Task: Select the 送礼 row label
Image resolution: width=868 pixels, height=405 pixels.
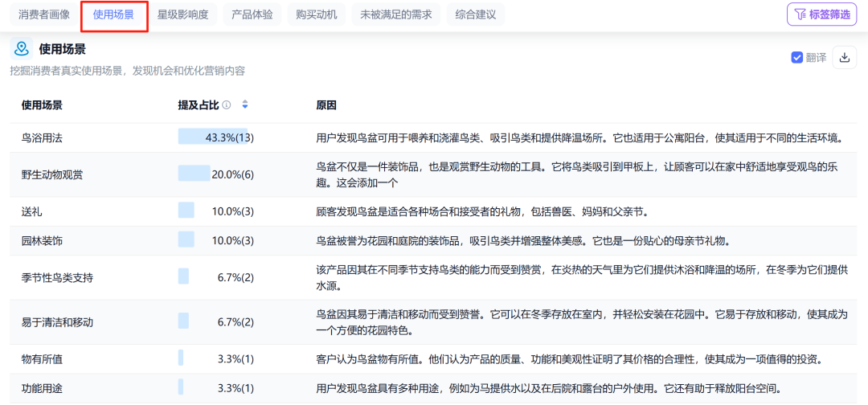Action: (31, 212)
